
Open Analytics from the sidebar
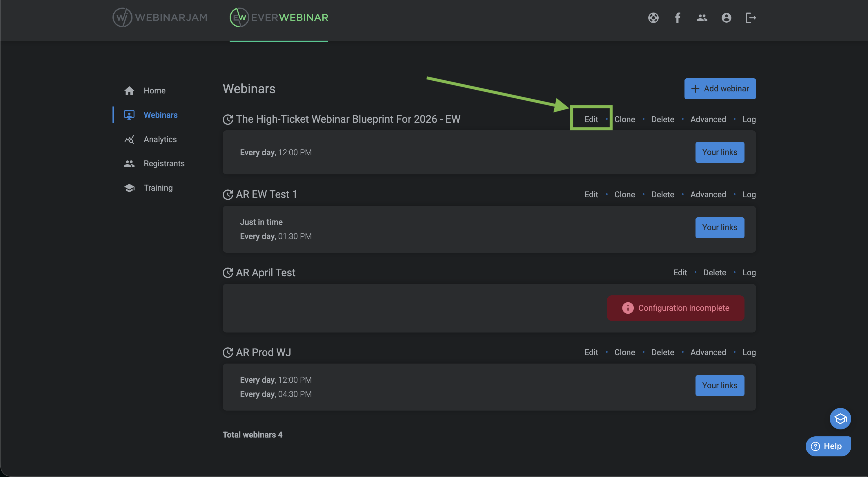pos(160,139)
